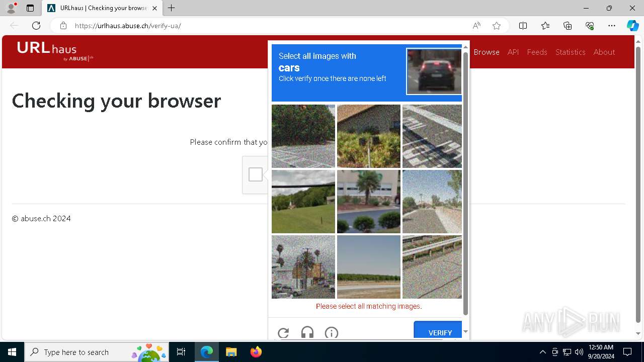This screenshot has height=362, width=644.
Task: Open the taskbar clock showing 12:50 AM
Action: point(601,352)
